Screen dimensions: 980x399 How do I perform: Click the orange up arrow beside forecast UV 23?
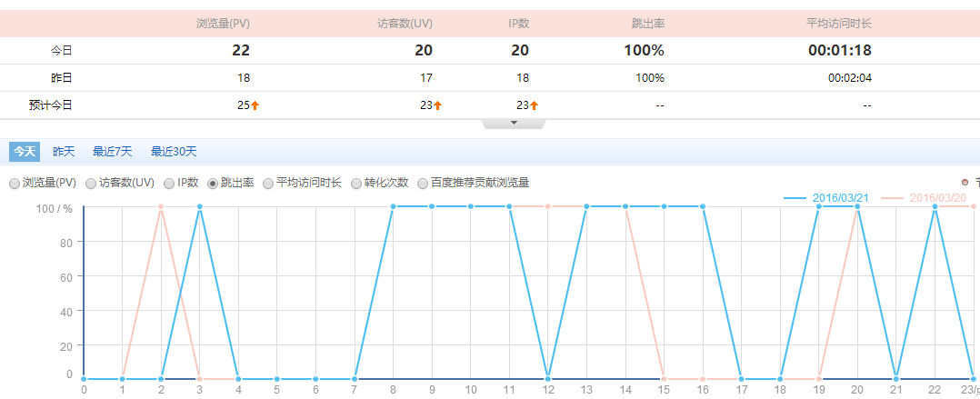tap(437, 105)
